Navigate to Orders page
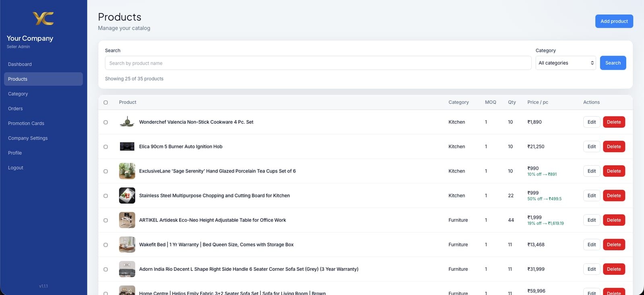 point(43,109)
